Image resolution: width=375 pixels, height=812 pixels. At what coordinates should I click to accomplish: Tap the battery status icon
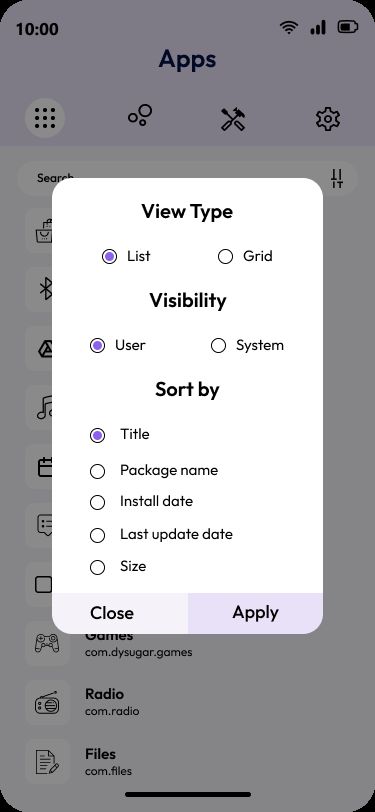coord(348,27)
